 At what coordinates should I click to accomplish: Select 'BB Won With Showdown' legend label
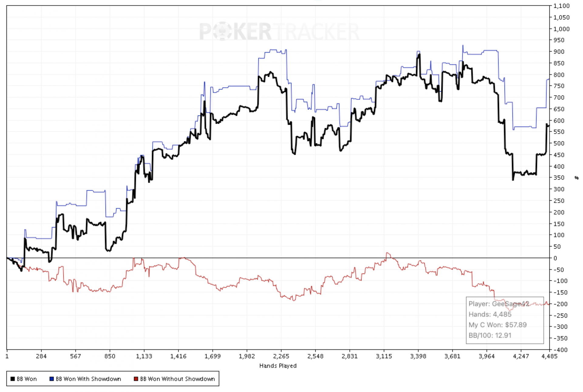88,379
